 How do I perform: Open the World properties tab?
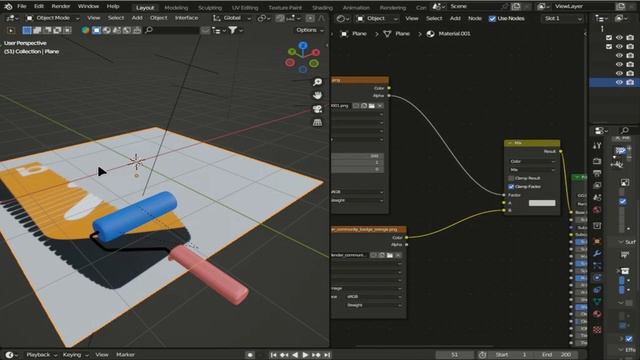click(x=597, y=210)
